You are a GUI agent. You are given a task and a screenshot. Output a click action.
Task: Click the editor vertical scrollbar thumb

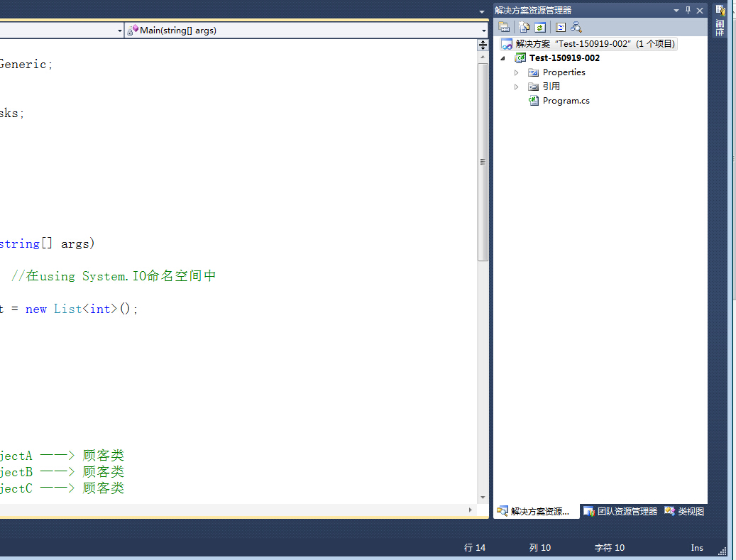pos(483,162)
